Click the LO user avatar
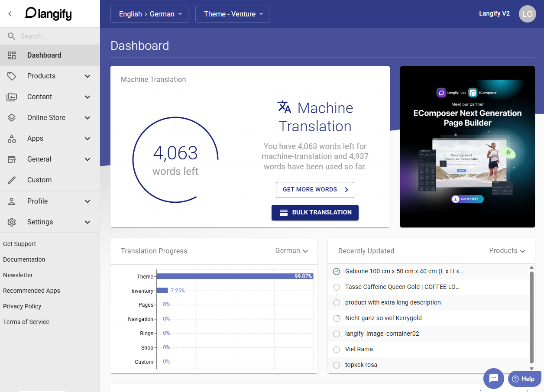Viewport: 544px width, 392px height. tap(527, 14)
